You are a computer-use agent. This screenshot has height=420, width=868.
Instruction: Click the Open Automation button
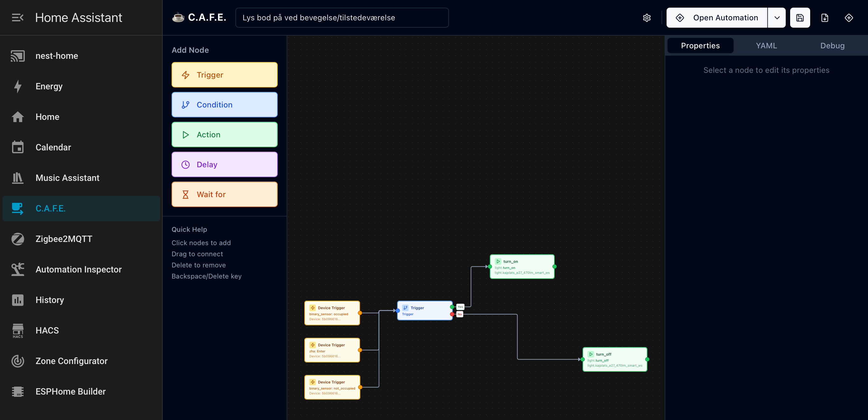[717, 18]
